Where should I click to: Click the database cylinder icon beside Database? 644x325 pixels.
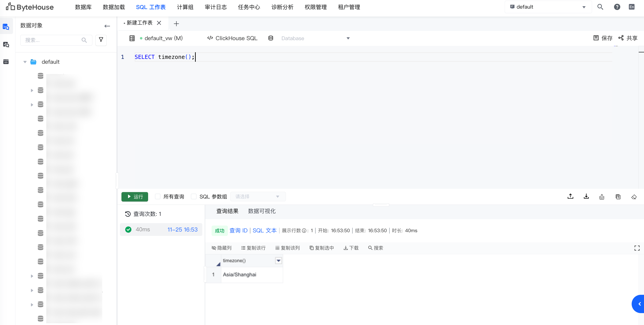click(270, 38)
